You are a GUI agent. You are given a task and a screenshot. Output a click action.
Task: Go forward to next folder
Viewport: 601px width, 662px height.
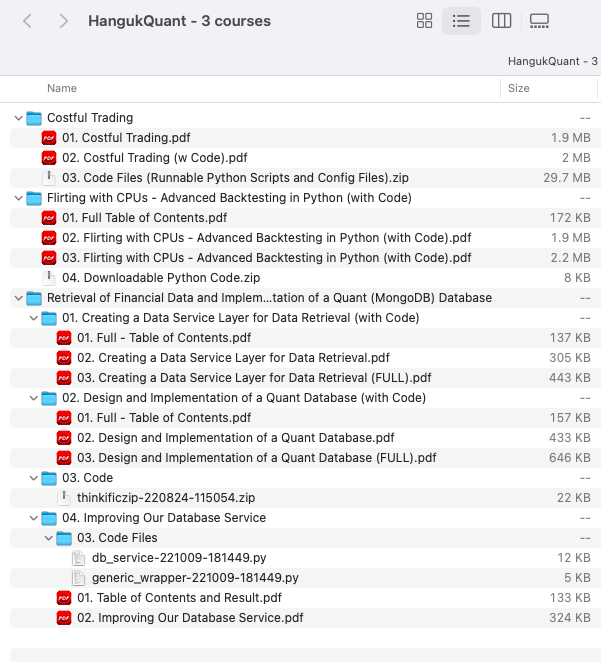[64, 21]
